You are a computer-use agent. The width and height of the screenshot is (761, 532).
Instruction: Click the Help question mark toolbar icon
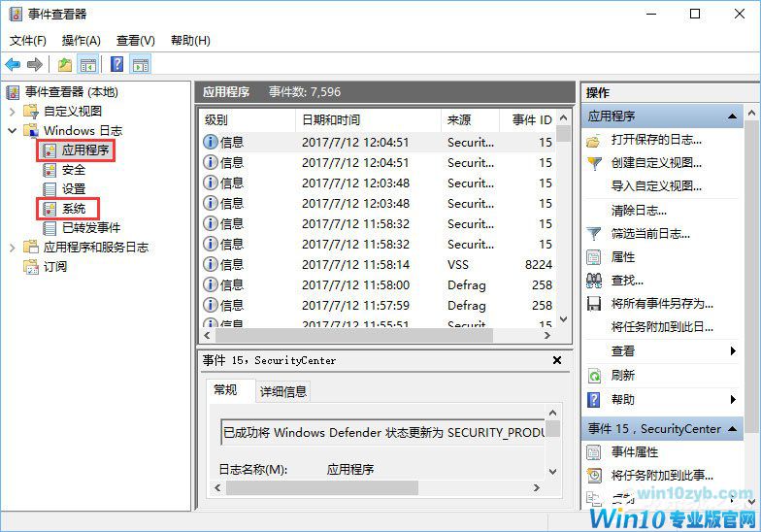tap(116, 64)
